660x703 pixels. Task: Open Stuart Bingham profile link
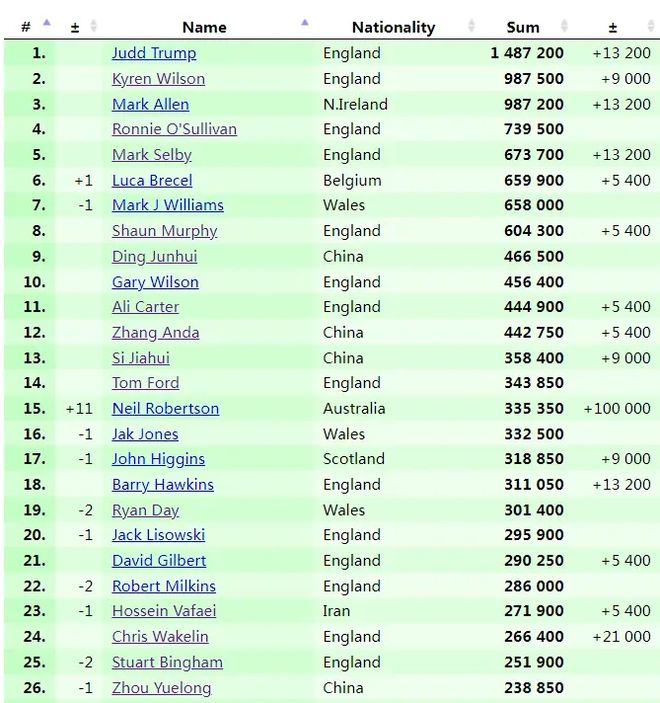pos(167,662)
